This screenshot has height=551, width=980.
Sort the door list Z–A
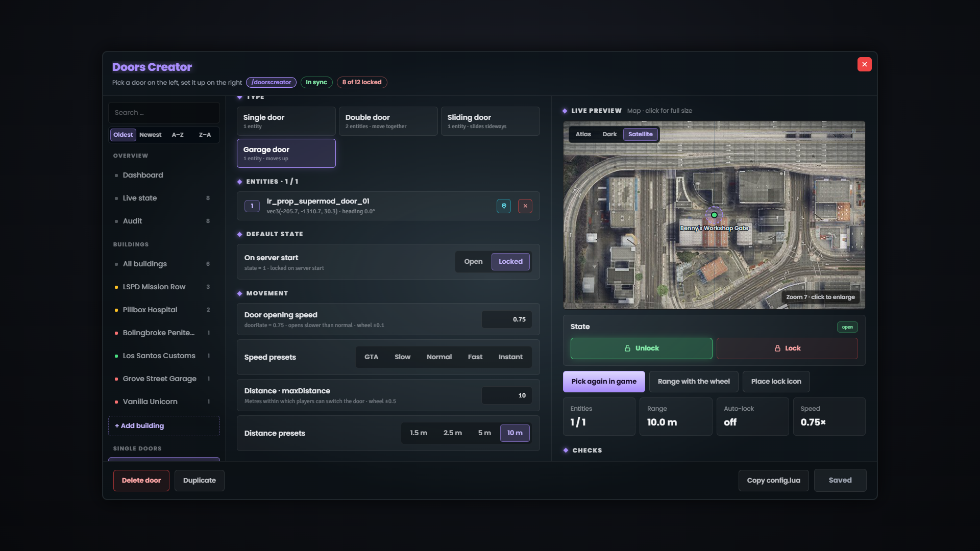[x=205, y=135]
